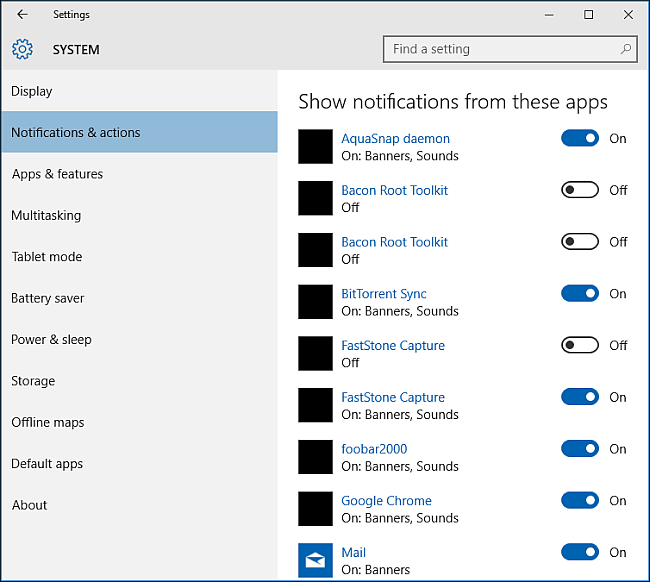Screen dimensions: 650x582
Task: Click the back arrow in Settings
Action: pyautogui.click(x=22, y=15)
